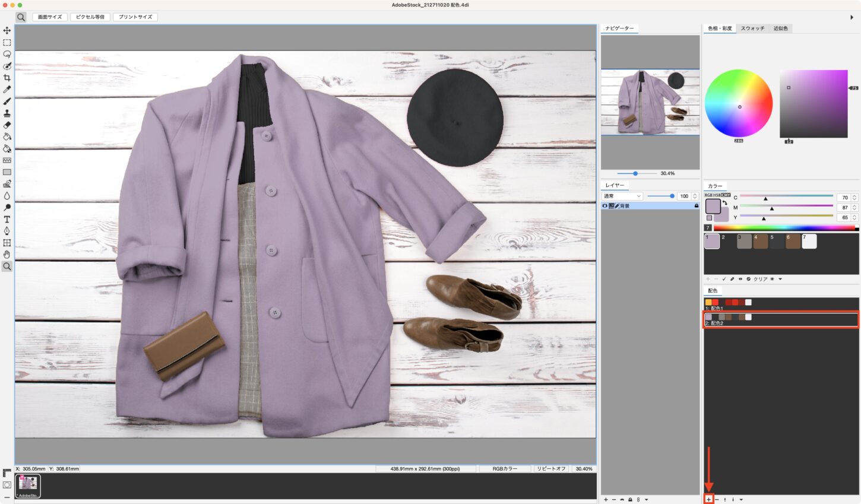This screenshot has height=504, width=861.
Task: Select the Lasso selection tool
Action: click(x=7, y=54)
